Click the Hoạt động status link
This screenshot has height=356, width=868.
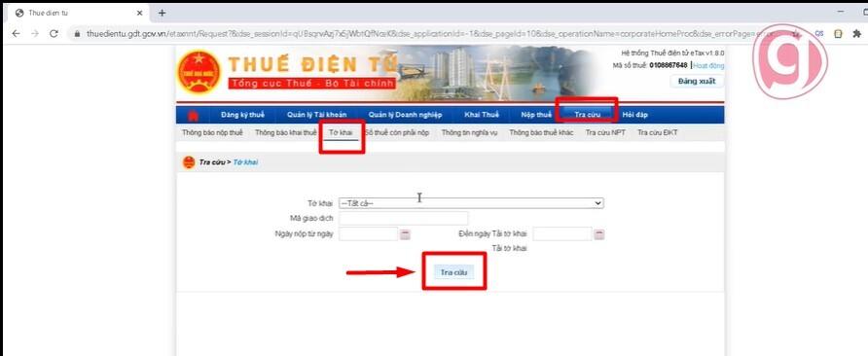pos(708,65)
